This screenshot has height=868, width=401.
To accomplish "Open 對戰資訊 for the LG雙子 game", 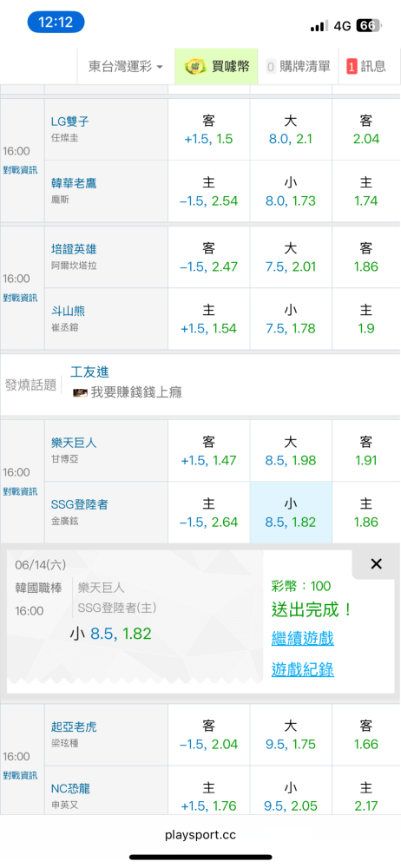I will 21,170.
